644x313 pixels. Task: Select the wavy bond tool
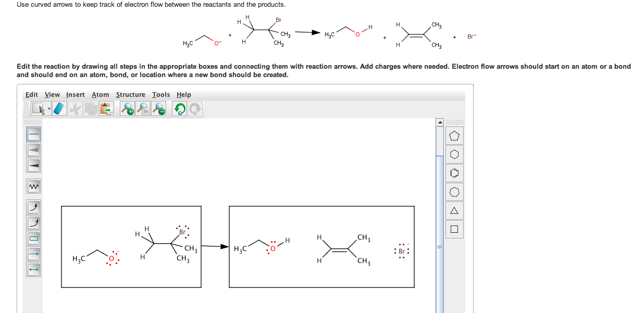(33, 186)
